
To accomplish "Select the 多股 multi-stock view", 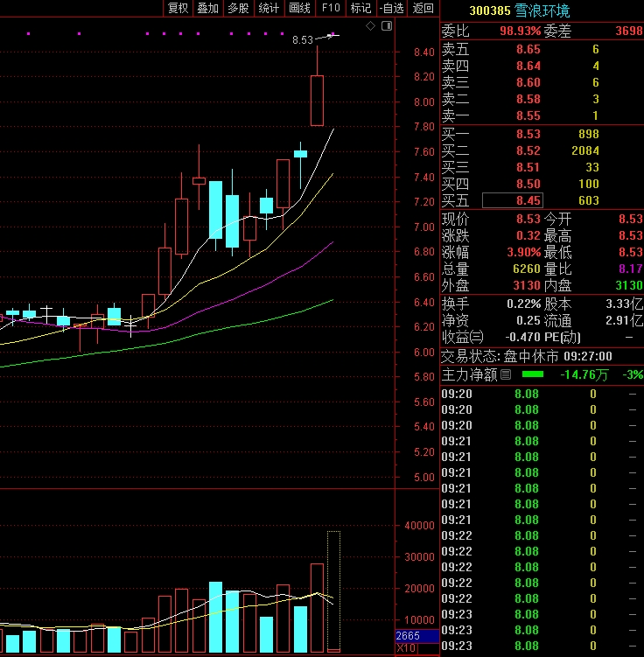I will (x=238, y=8).
